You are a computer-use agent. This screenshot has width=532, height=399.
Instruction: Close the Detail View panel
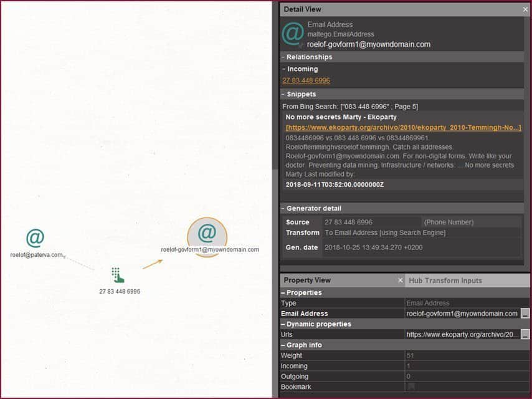click(x=525, y=9)
